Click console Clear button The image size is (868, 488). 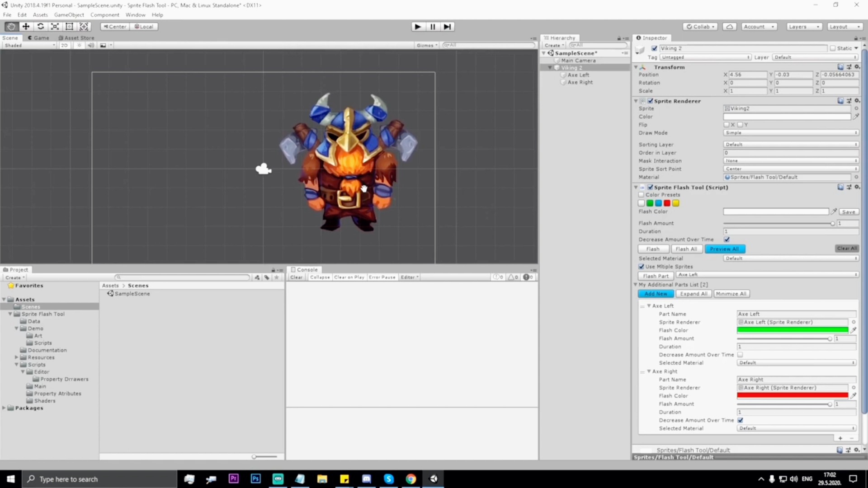pyautogui.click(x=297, y=277)
